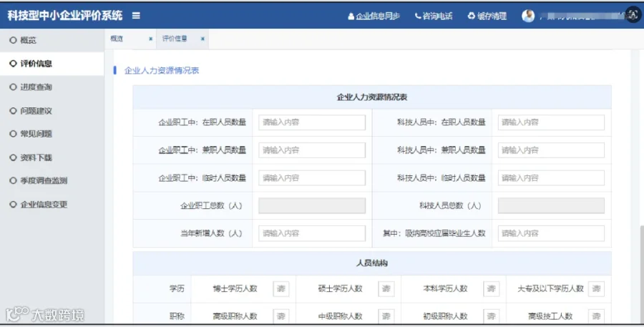This screenshot has width=644, height=327.
Task: Focus the 科技人员中:兼职人员数量 input
Action: pos(551,150)
